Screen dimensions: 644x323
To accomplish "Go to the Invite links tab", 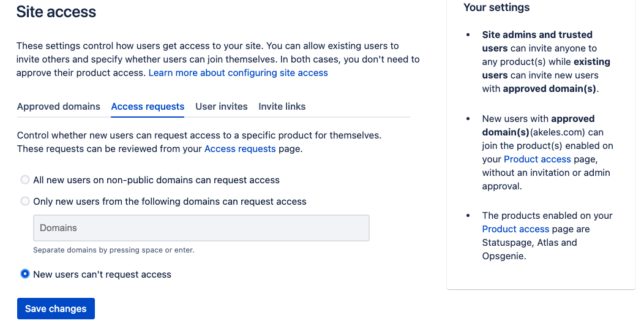I will [282, 107].
